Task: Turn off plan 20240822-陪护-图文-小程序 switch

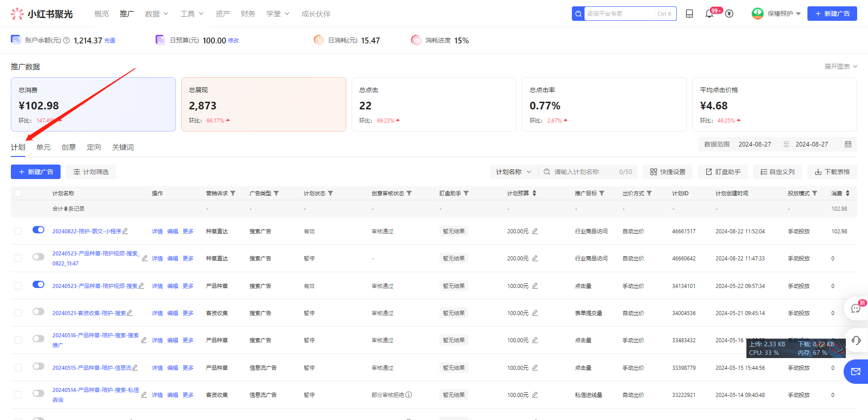Action: click(x=38, y=230)
